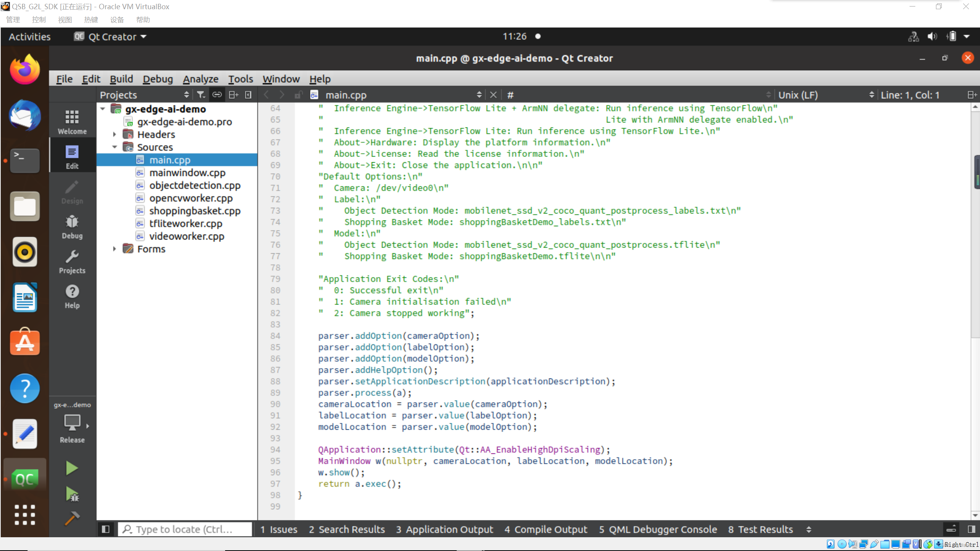Screen dimensions: 980x551
Task: Click the Issues count badge at bottom
Action: tap(277, 529)
